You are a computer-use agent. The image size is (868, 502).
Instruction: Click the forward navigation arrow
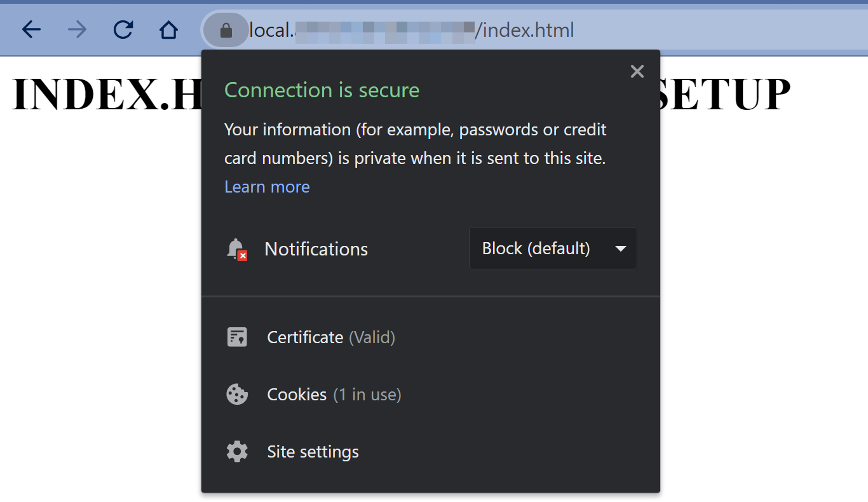[x=77, y=30]
